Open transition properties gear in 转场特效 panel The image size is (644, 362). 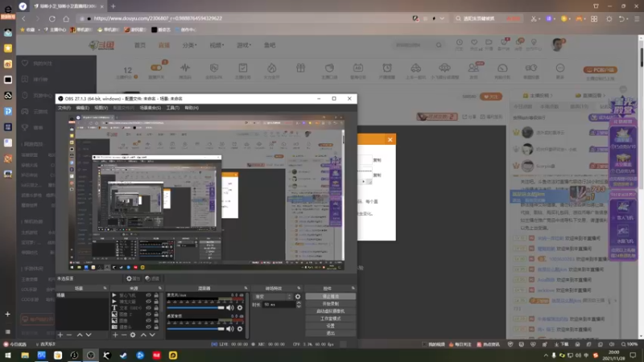coord(298,296)
